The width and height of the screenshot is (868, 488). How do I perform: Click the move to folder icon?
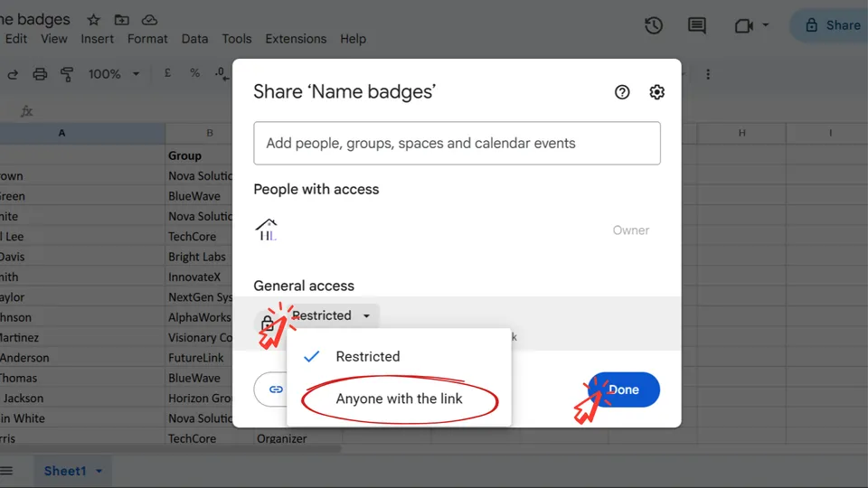point(122,21)
